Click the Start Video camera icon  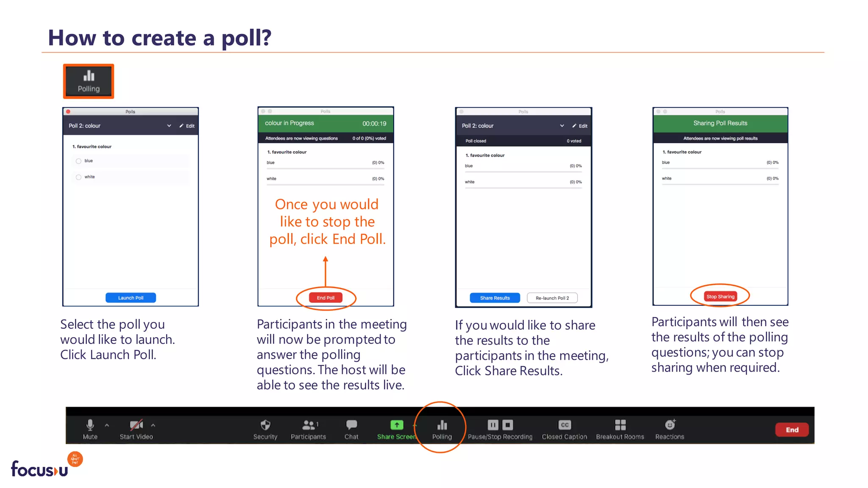(x=136, y=425)
